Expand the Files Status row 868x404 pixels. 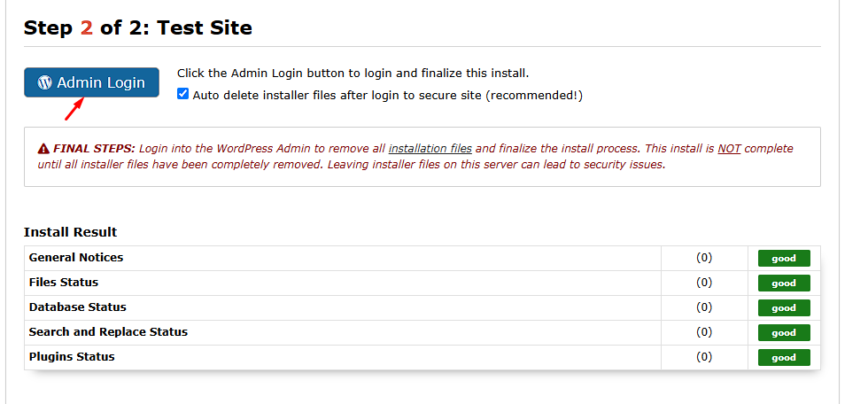pyautogui.click(x=64, y=283)
